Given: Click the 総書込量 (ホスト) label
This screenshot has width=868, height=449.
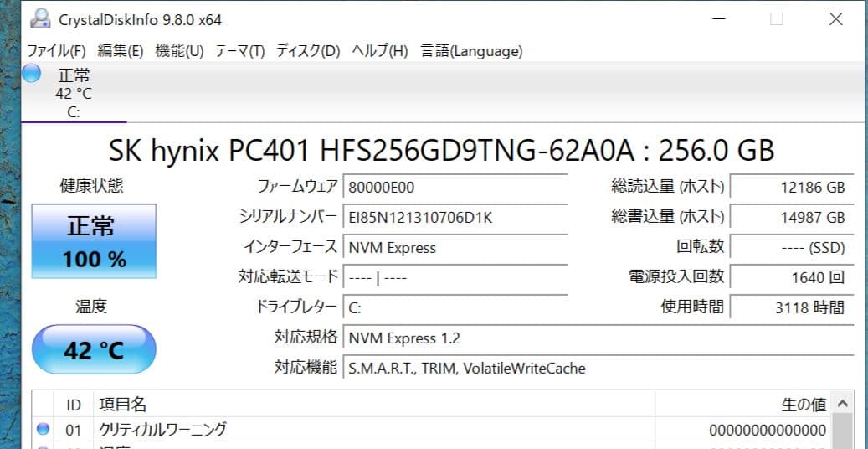Looking at the screenshot, I should tap(668, 216).
